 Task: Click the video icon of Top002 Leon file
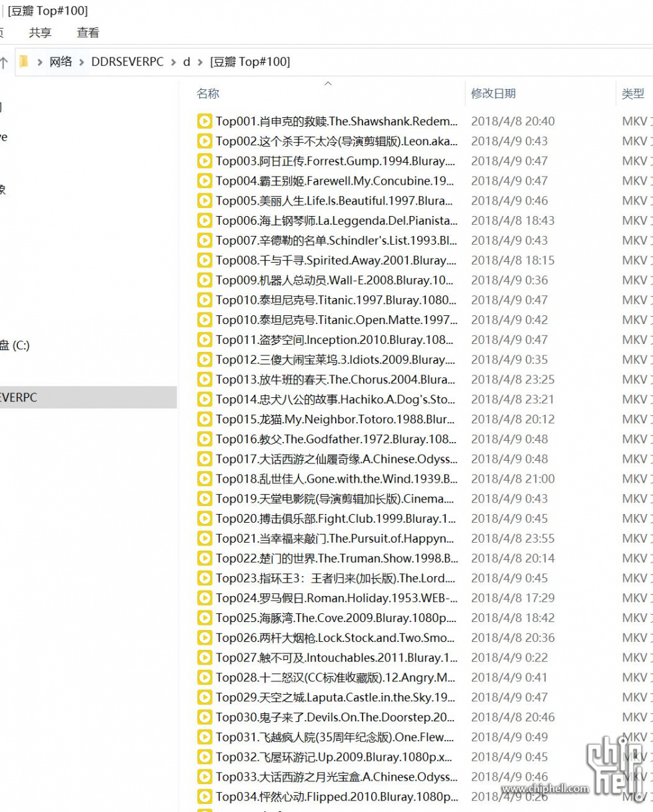coord(204,141)
